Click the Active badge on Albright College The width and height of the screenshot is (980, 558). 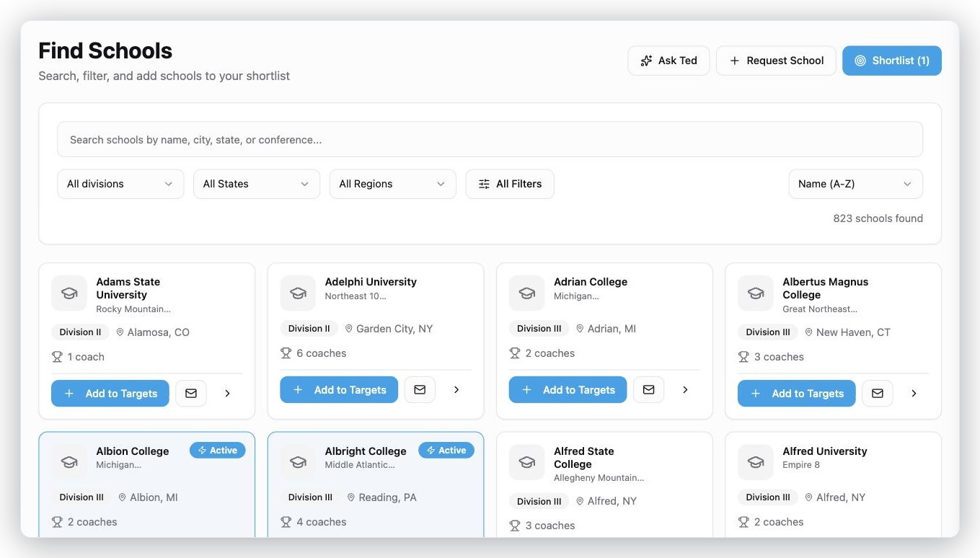[446, 451]
